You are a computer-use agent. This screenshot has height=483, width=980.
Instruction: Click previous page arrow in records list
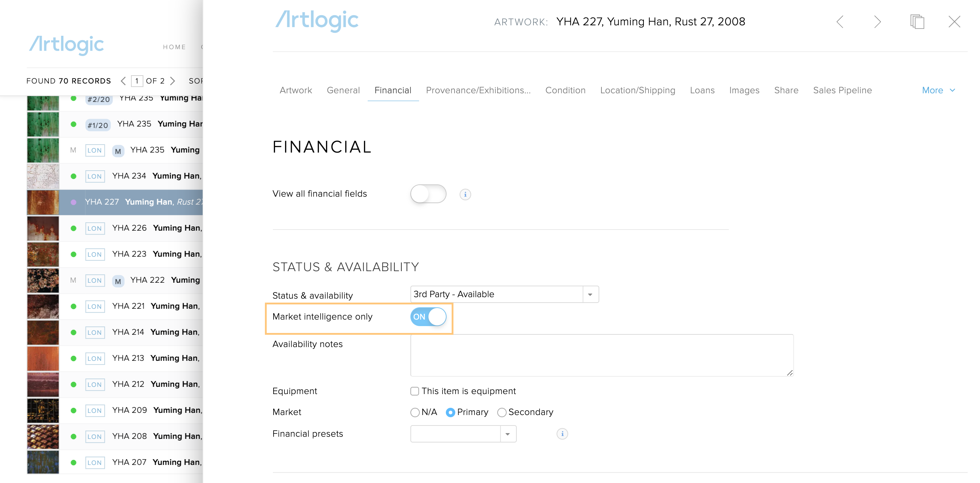click(x=123, y=81)
